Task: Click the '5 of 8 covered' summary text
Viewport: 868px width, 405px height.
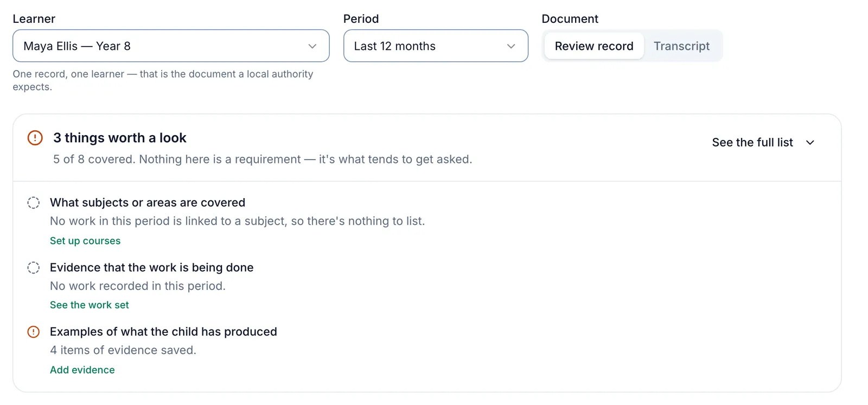Action: click(263, 159)
